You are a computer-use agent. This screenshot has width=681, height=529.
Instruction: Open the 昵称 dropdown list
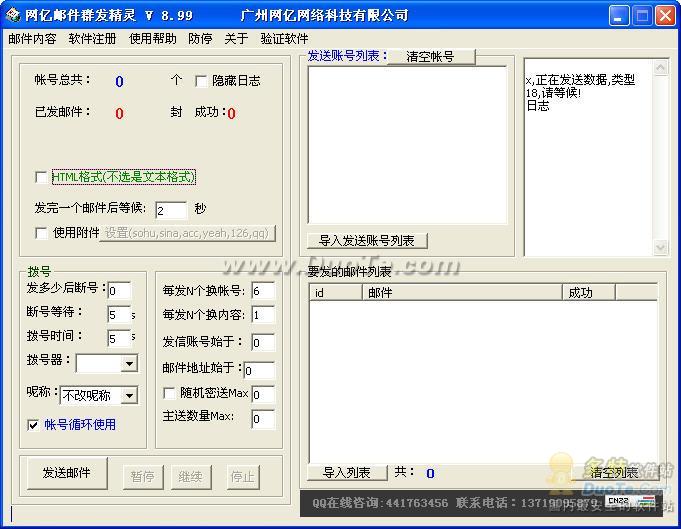[x=129, y=395]
